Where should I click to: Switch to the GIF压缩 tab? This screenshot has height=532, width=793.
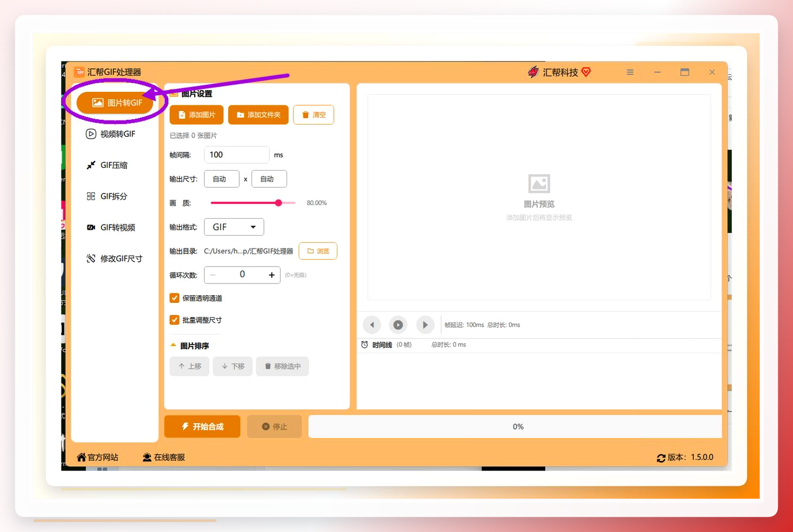pos(108,165)
